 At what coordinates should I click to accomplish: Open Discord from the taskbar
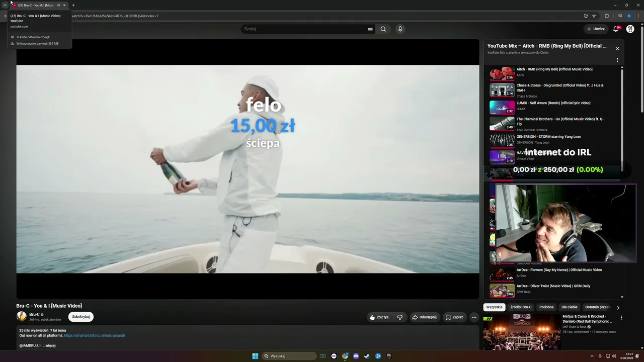click(x=356, y=356)
